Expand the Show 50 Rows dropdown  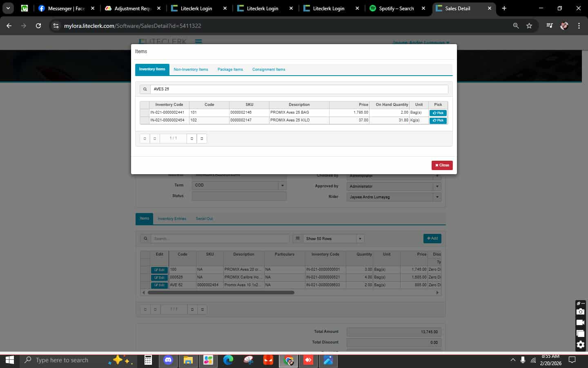(360, 239)
